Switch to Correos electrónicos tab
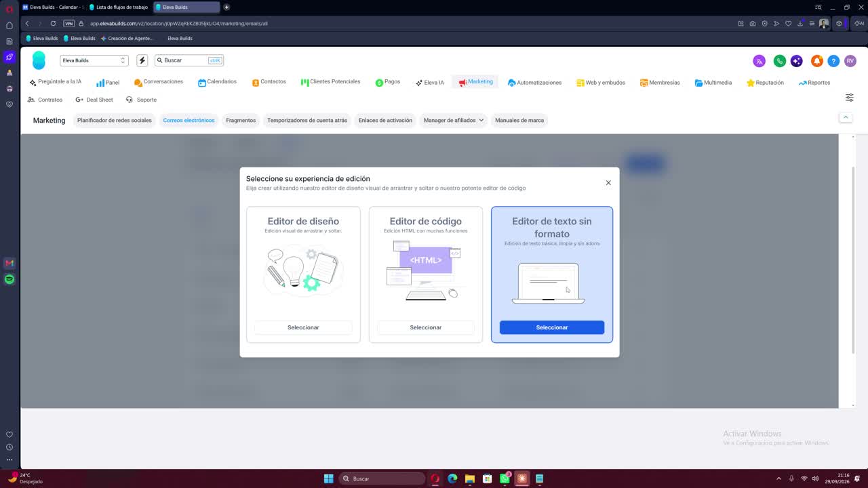The height and width of the screenshot is (488, 868). [189, 120]
